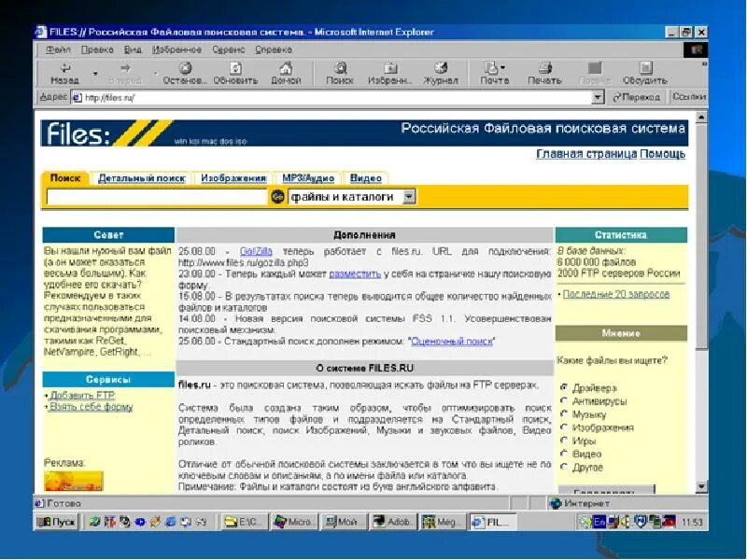Switch to the Meg... taskbar window
747x560 pixels.
[x=443, y=522]
